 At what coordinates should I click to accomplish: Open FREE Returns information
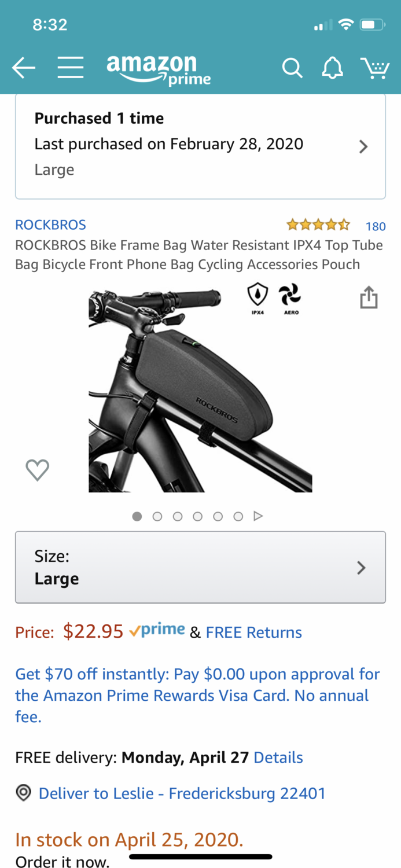[253, 632]
